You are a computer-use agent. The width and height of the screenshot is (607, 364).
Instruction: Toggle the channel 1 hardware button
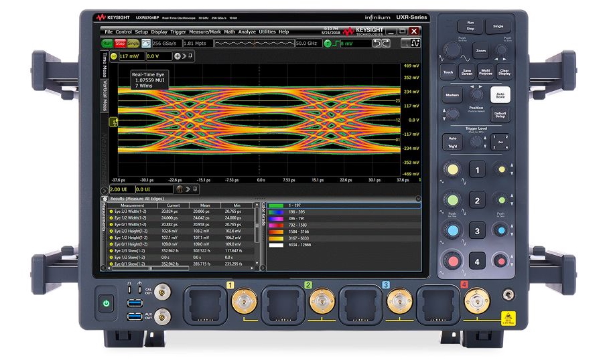click(x=477, y=170)
